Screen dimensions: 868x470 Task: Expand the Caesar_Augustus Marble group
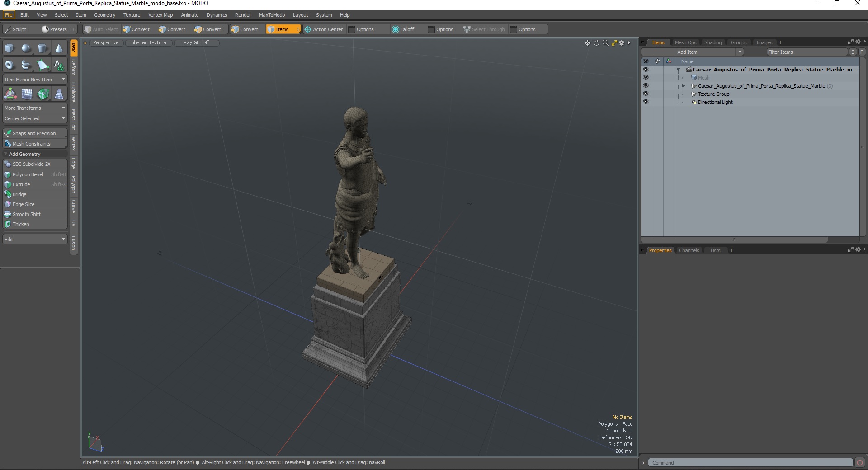point(684,86)
